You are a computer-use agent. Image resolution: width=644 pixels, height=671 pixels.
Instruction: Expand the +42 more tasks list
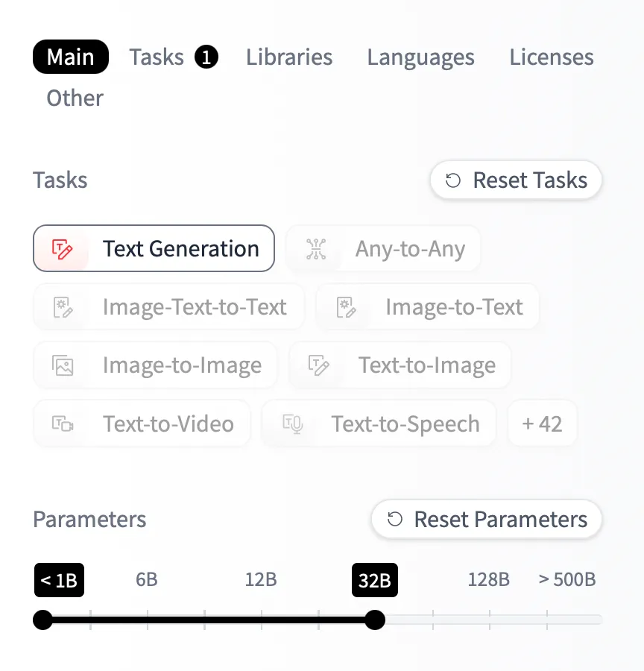(542, 424)
